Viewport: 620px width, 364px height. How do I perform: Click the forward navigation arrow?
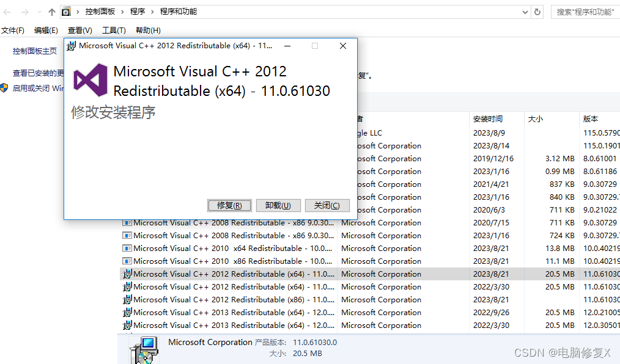(24, 12)
